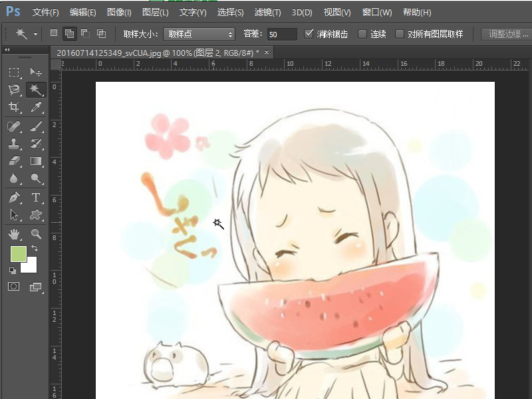The image size is (532, 399).
Task: Open the white background color swatch
Action: [31, 267]
